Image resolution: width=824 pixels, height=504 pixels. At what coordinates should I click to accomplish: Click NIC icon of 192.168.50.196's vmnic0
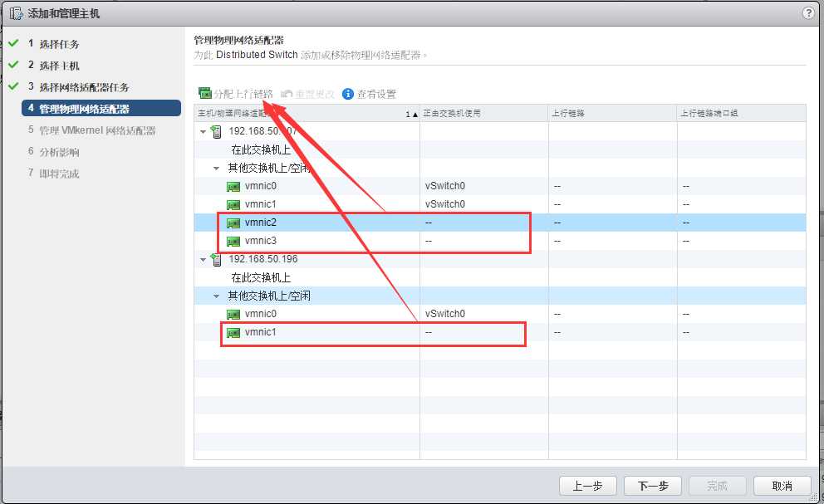[233, 315]
